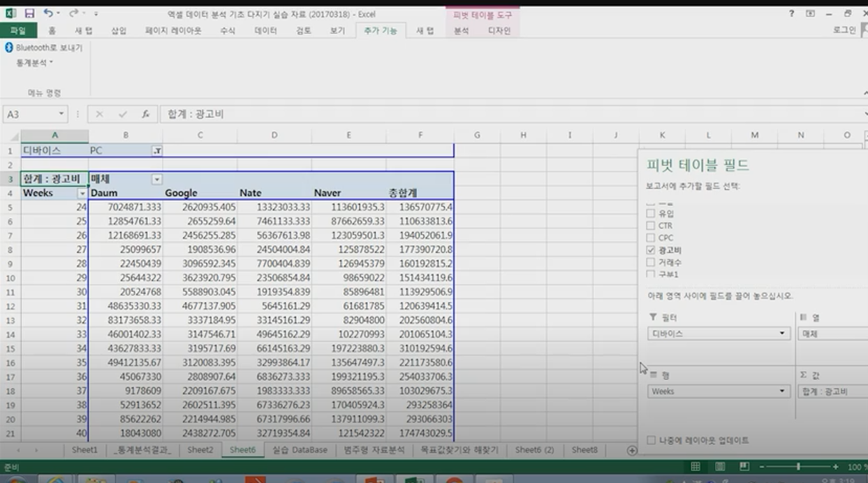Open the 디자인 pivot table tools tab
The image size is (868, 483).
coord(499,31)
